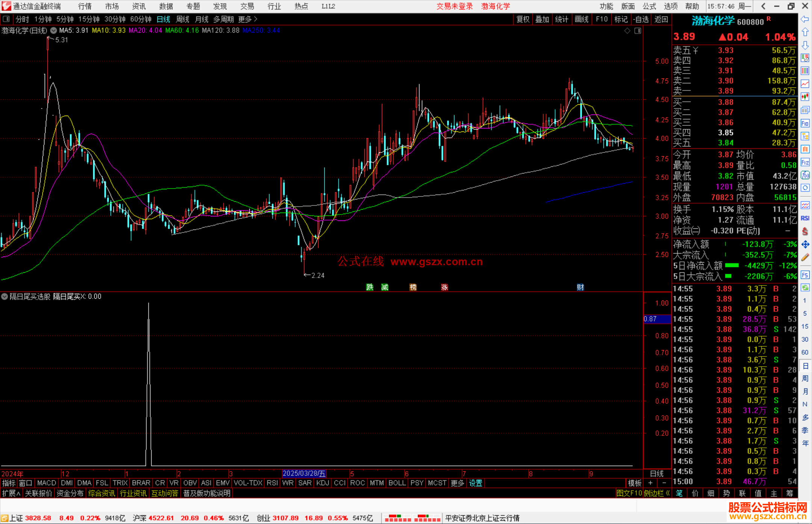Click the down arrow icon in right sidebar

pos(805,45)
